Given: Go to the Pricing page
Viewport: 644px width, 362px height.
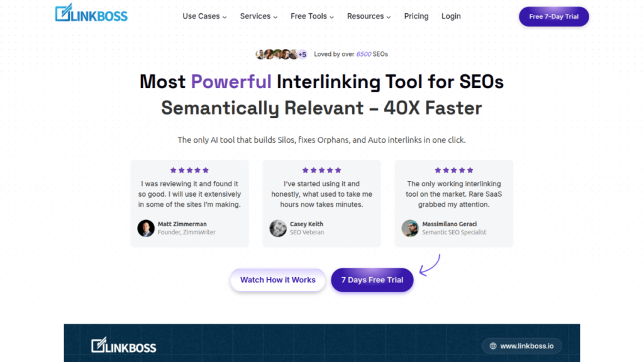Looking at the screenshot, I should [416, 16].
